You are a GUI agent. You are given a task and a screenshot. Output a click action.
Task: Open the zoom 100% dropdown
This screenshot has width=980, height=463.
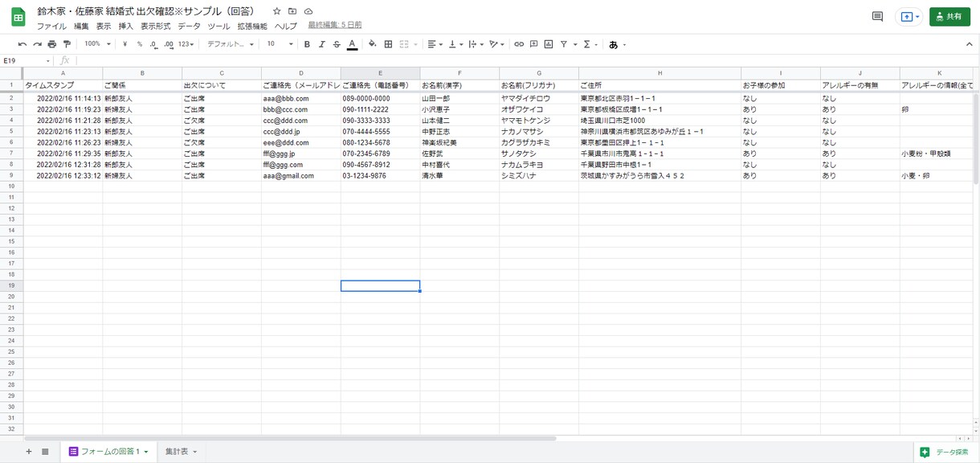[x=96, y=44]
